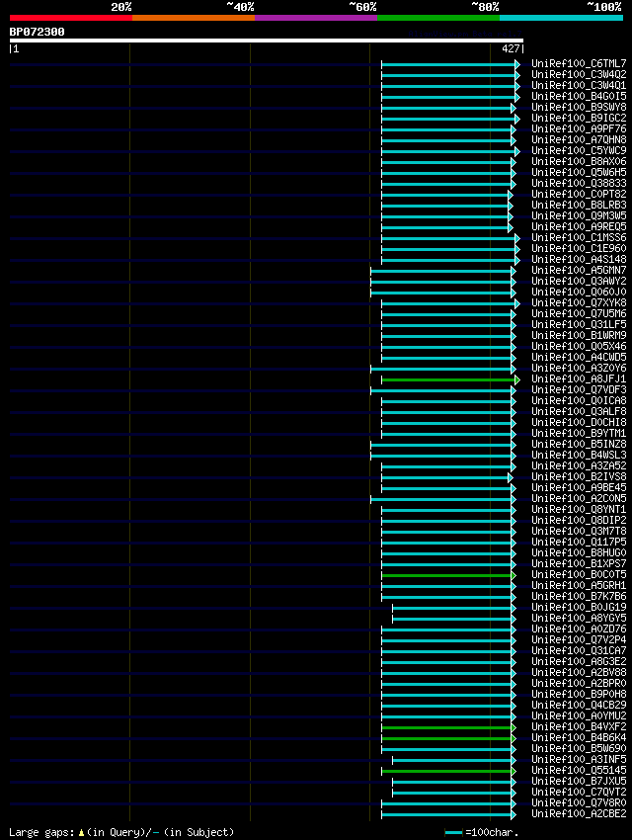
Task: Click the green ~80% identity legend segment
Action: click(438, 18)
